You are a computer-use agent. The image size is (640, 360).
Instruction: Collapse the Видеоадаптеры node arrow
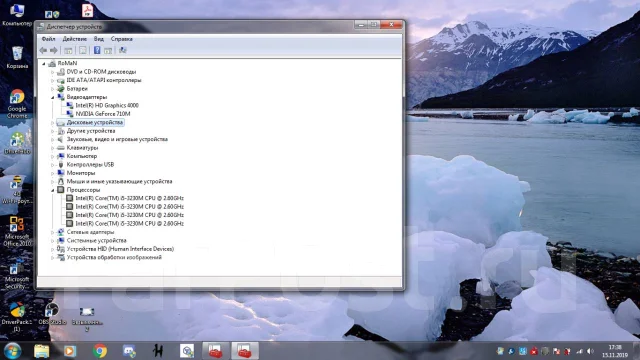(52, 97)
